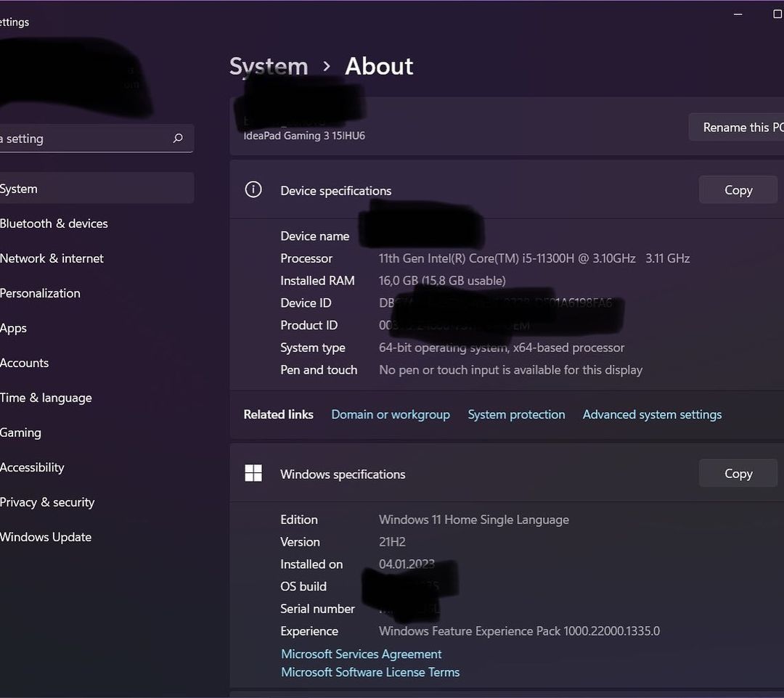
Task: Click the No pen or touch input text
Action: pyautogui.click(x=510, y=370)
